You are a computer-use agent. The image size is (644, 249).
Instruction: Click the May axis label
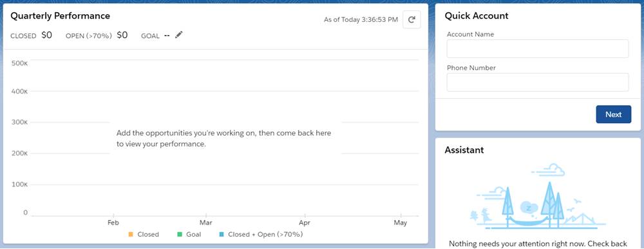click(x=400, y=223)
